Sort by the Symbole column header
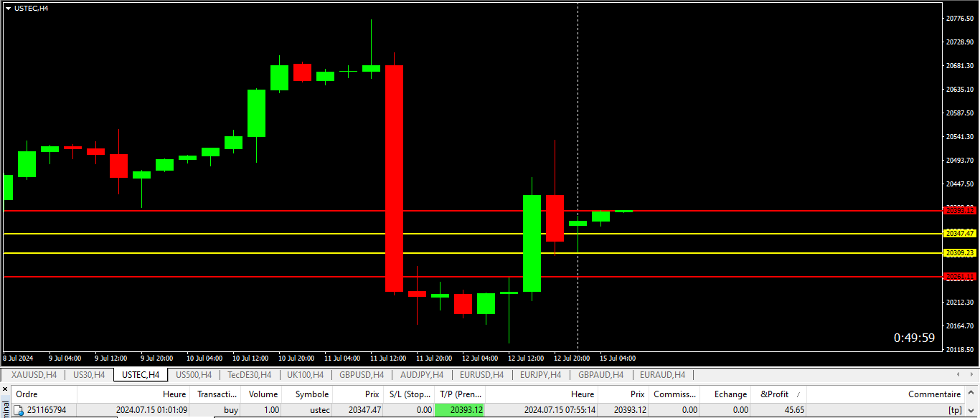 (308, 394)
